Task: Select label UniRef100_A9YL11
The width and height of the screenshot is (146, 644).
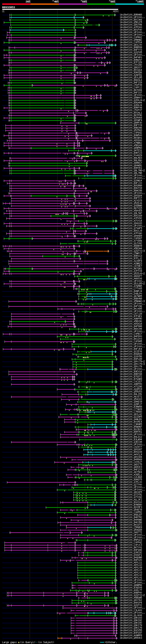Action: tap(131, 563)
